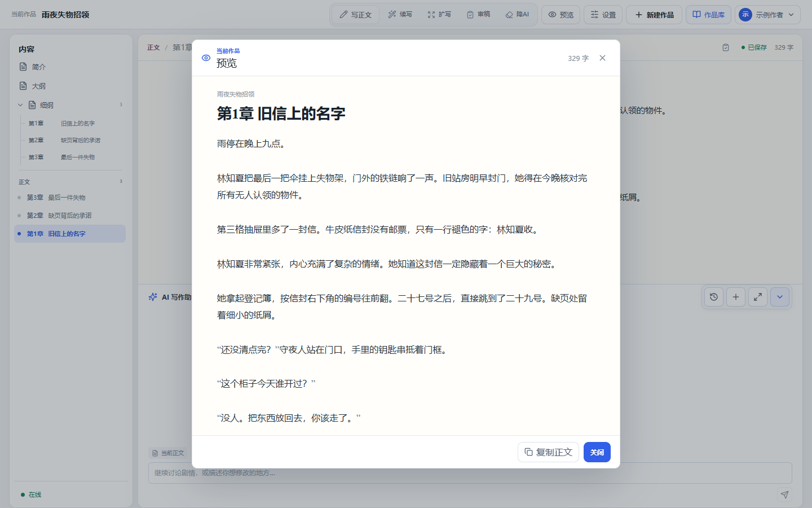Image resolution: width=812 pixels, height=508 pixels.
Task: Click the 内容 sidebar heading
Action: [27, 49]
